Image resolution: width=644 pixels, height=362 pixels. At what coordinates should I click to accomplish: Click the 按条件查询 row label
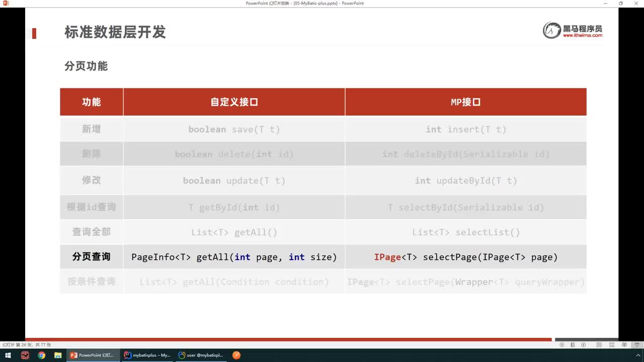92,282
